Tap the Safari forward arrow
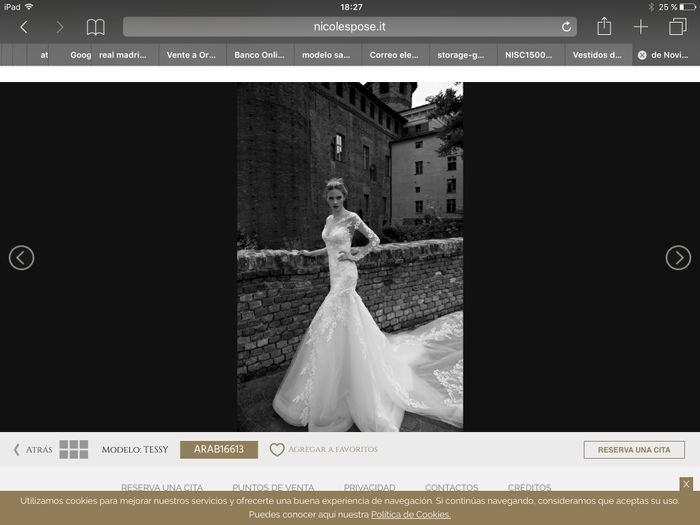Screen dimensions: 700x525 point(59,27)
